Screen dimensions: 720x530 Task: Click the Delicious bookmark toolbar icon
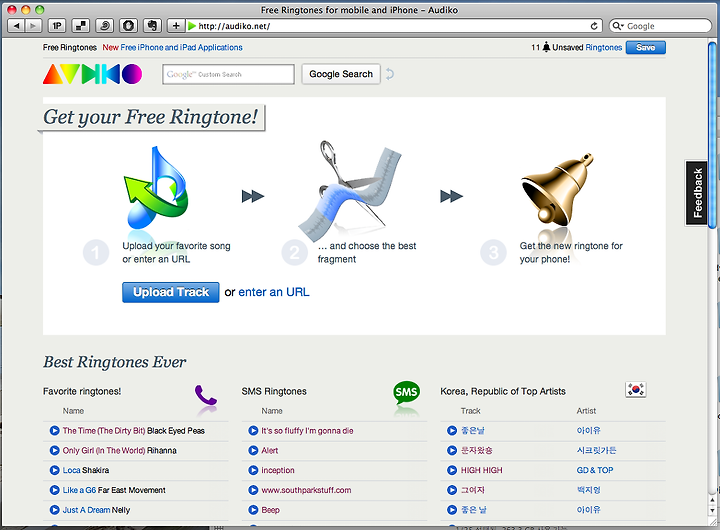click(81, 26)
